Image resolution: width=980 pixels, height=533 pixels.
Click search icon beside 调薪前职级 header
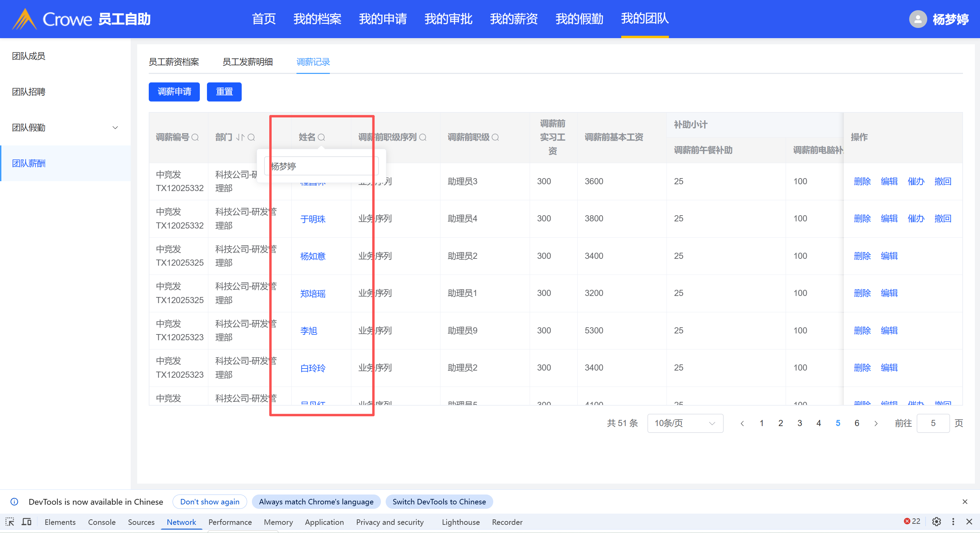[x=495, y=138]
